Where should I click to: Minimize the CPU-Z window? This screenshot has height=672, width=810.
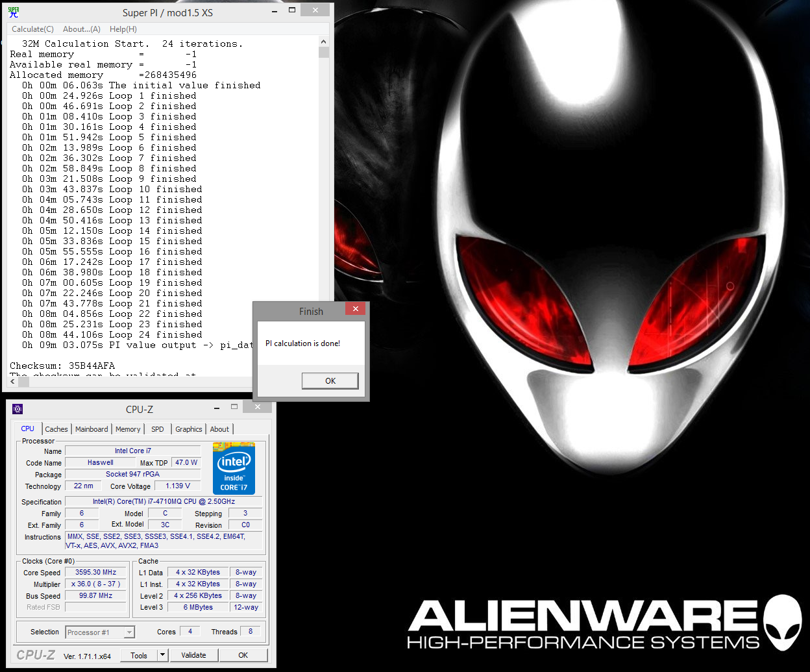tap(217, 407)
